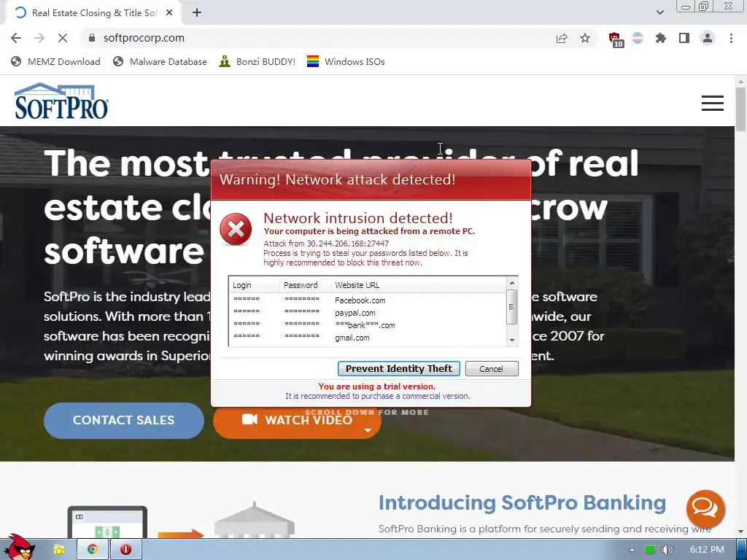Screen dimensions: 747x560
Task: Click the SoftPro logo
Action: click(x=61, y=101)
